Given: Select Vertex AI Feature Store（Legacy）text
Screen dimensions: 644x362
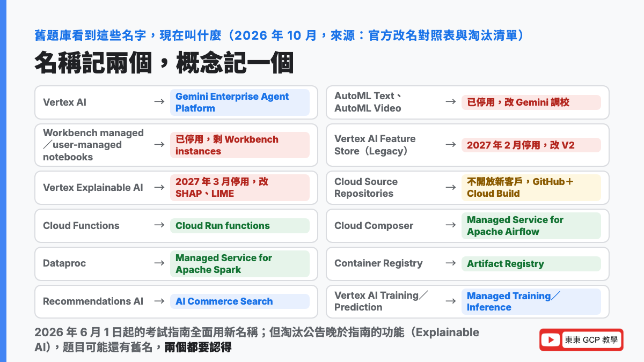Looking at the screenshot, I should coord(375,145).
